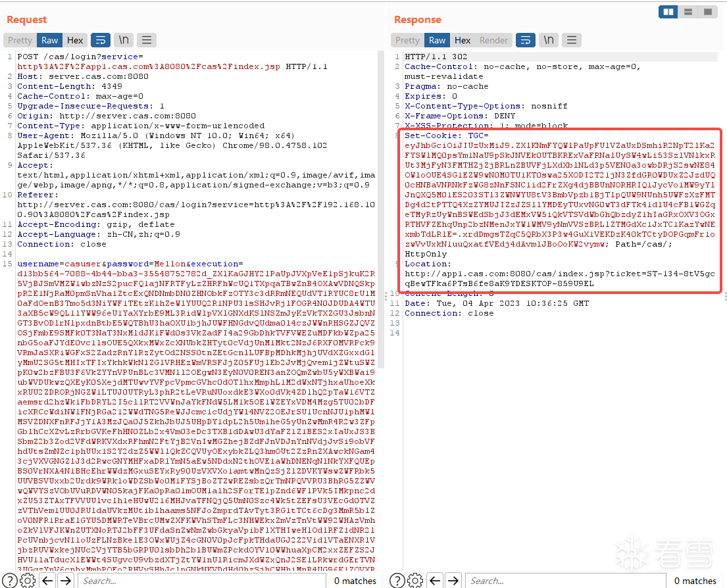This screenshot has height=588, width=727.
Task: Click 'Connection: close' in Response panel
Action: pyautogui.click(x=449, y=313)
